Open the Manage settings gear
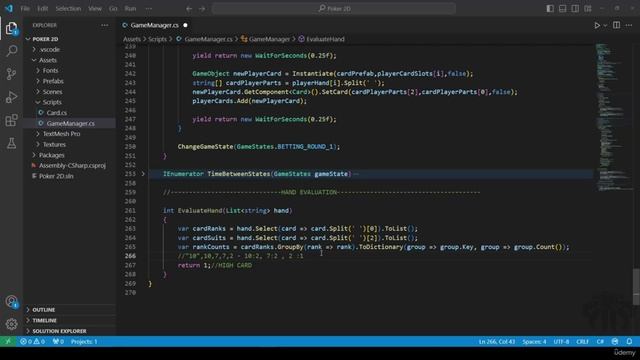 point(11,324)
